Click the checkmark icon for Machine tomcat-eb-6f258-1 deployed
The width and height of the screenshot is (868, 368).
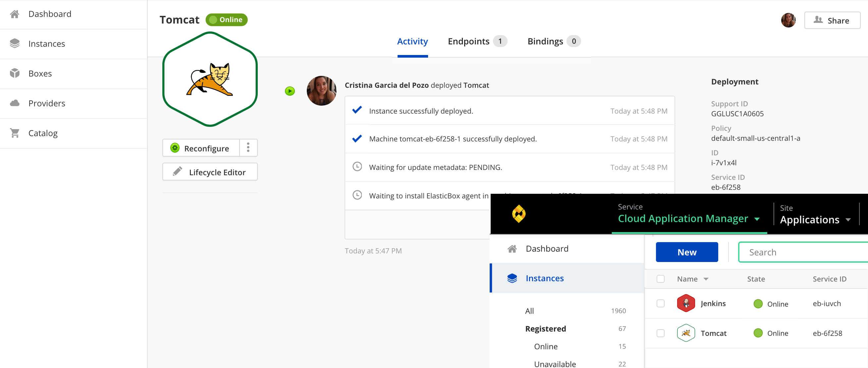357,138
